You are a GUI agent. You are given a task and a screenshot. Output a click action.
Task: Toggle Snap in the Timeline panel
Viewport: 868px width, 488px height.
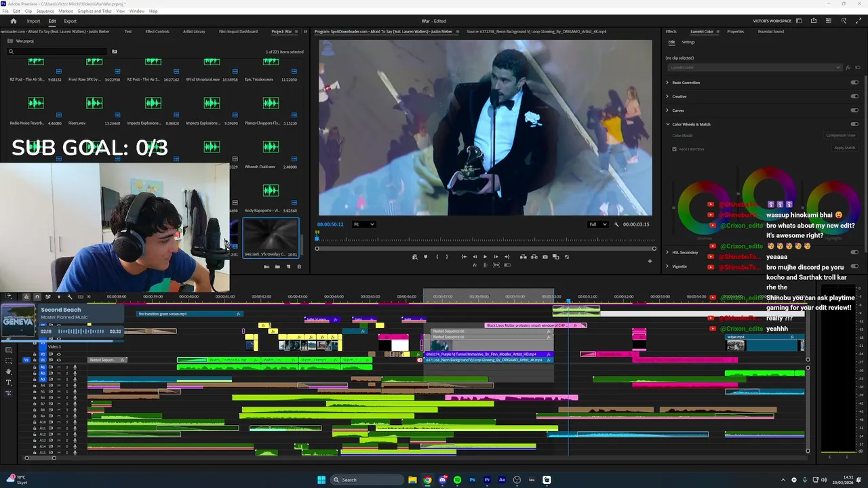37,297
